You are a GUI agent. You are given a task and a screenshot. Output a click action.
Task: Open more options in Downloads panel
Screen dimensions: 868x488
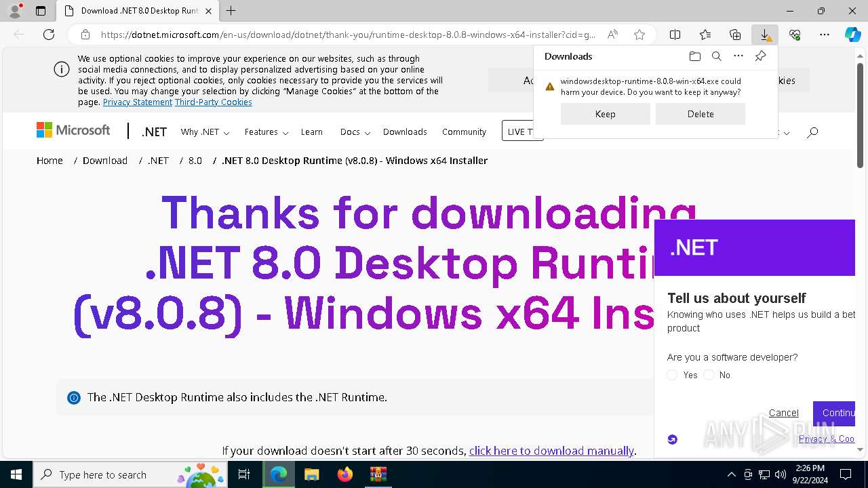(738, 56)
